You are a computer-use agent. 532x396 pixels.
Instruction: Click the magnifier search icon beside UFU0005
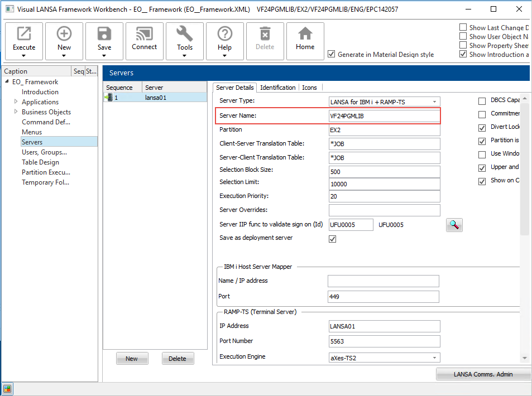coord(454,225)
